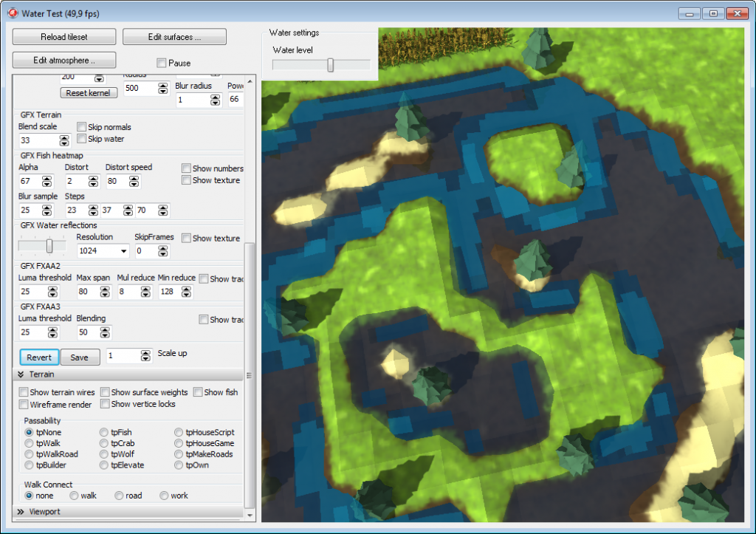Click the Max span value field
The height and width of the screenshot is (534, 756).
[x=89, y=292]
